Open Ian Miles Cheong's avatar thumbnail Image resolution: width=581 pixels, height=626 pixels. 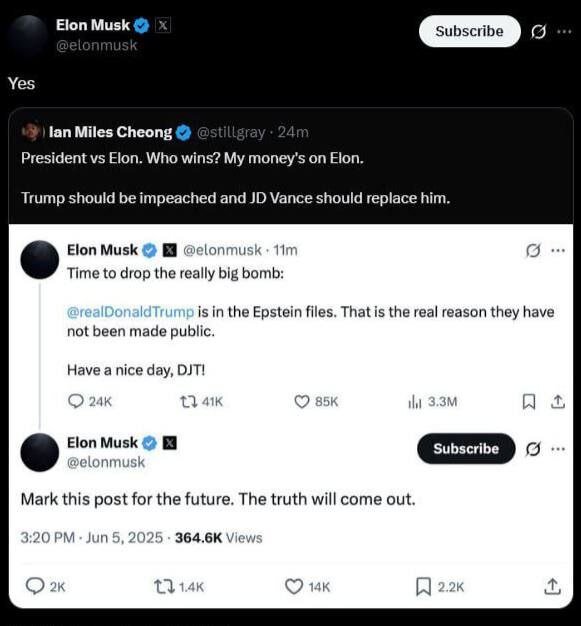31,131
